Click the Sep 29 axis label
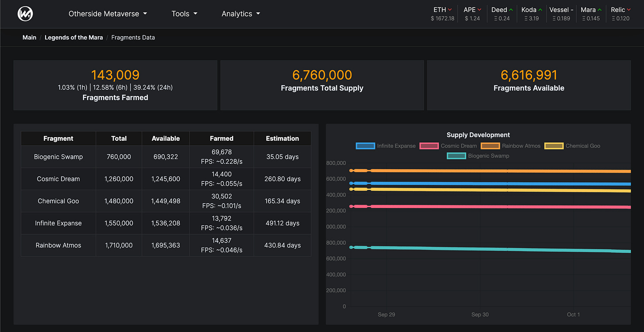Viewport: 644px width, 332px height. [386, 314]
